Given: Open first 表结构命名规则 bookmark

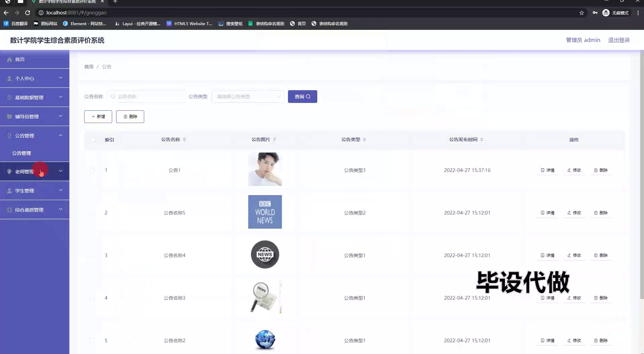Looking at the screenshot, I should [266, 23].
